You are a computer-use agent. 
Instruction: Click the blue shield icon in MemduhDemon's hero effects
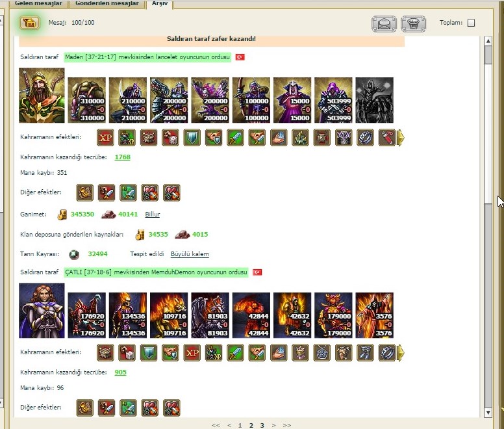[x=149, y=352]
